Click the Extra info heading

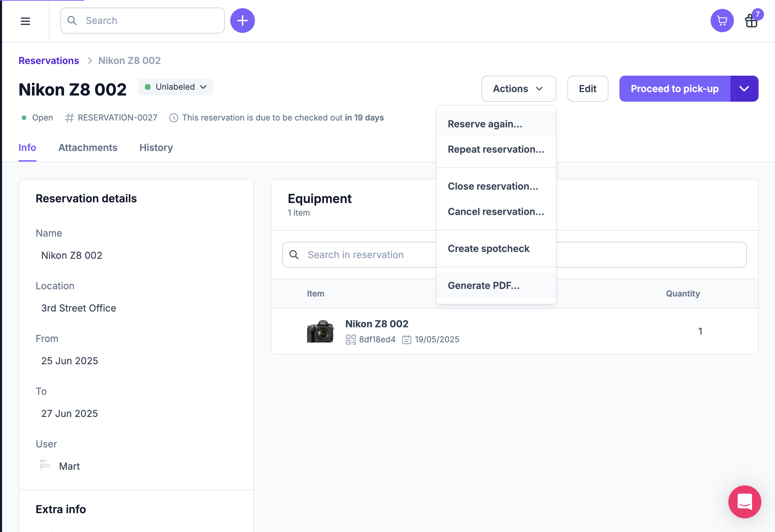coord(61,509)
